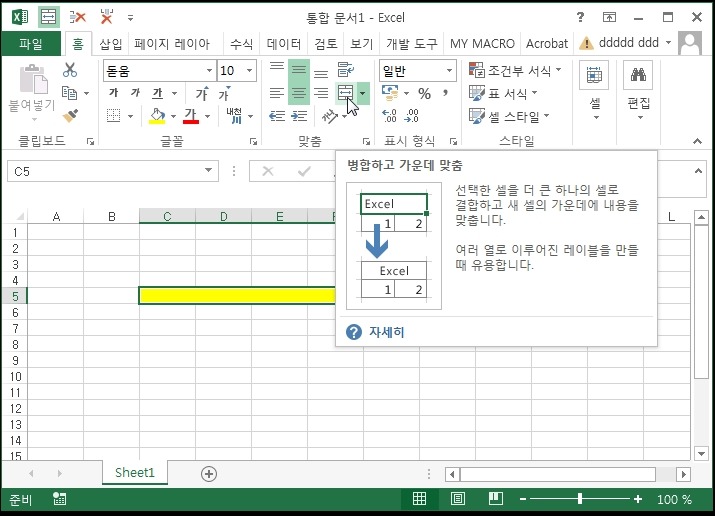
Task: Open borders dropdown arrow
Action: [130, 116]
